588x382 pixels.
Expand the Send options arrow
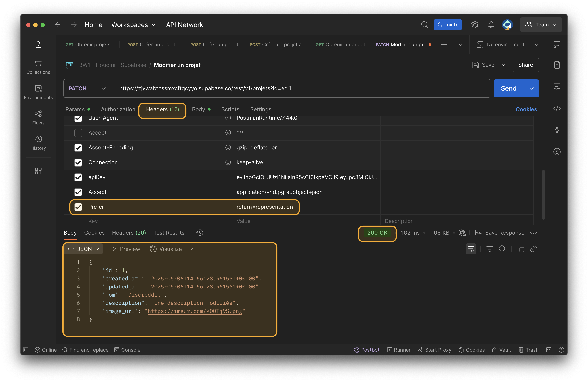(x=531, y=89)
